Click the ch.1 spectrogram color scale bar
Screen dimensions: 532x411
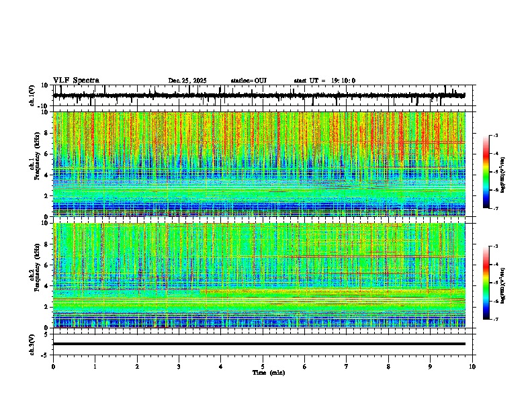[486, 172]
